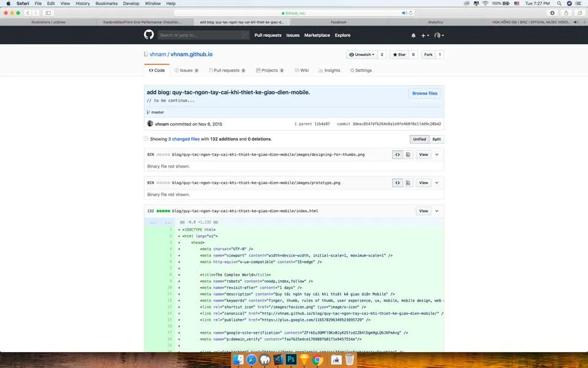Open the Unwatch dropdown
This screenshot has height=368, width=588.
(361, 55)
